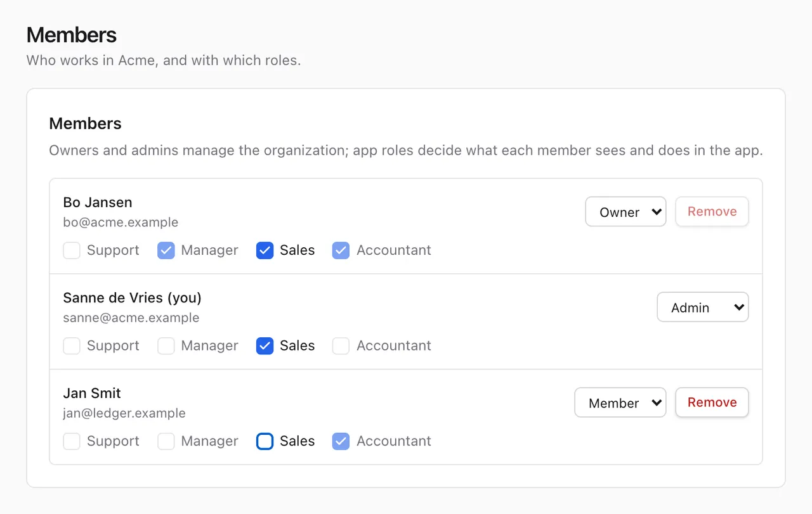Open Bo Jansen's Owner role dropdown
This screenshot has height=514, width=812.
pyautogui.click(x=625, y=212)
